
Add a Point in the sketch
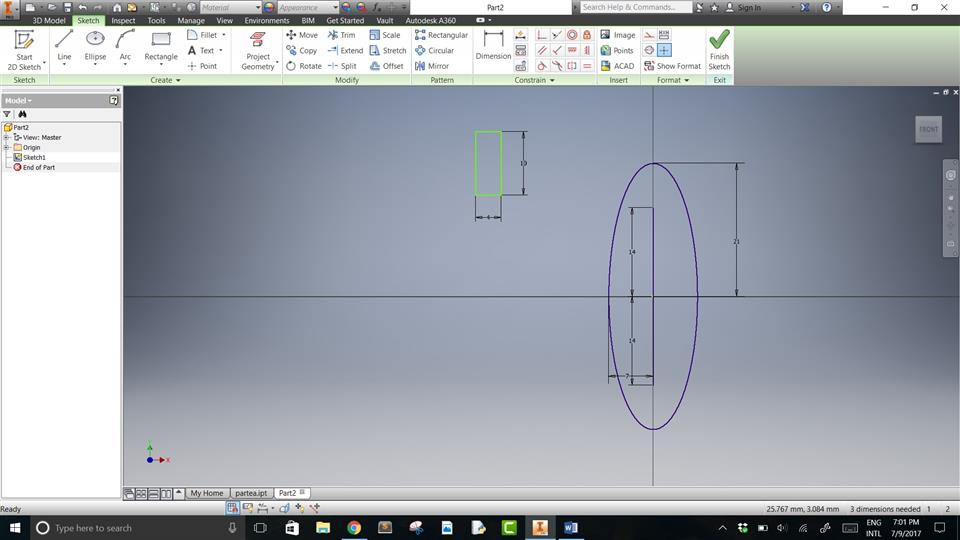pos(202,66)
